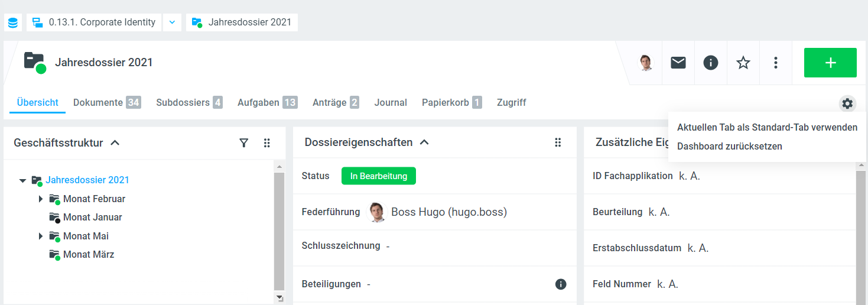Image resolution: width=868 pixels, height=305 pixels.
Task: Expand the Monat Februar tree node
Action: pyautogui.click(x=41, y=199)
